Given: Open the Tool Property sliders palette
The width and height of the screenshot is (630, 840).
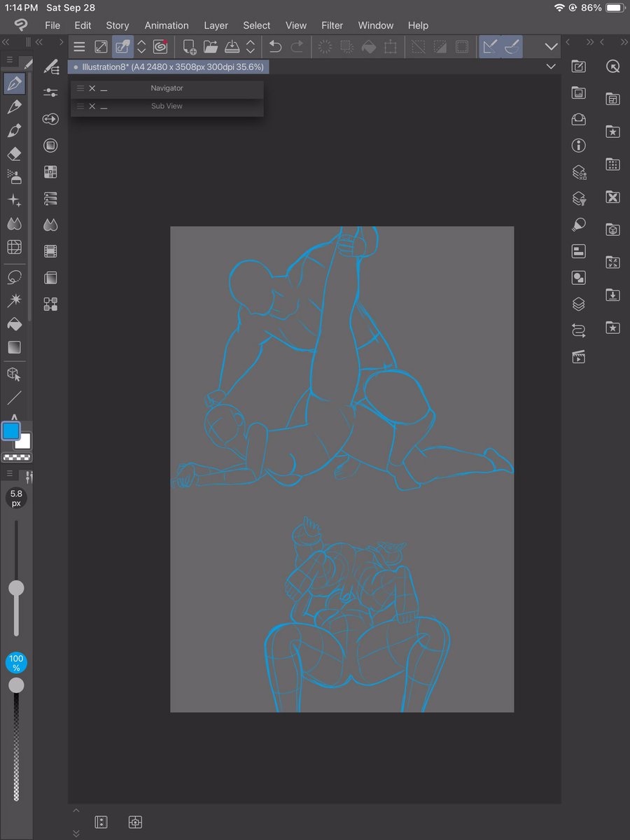Looking at the screenshot, I should 50,92.
